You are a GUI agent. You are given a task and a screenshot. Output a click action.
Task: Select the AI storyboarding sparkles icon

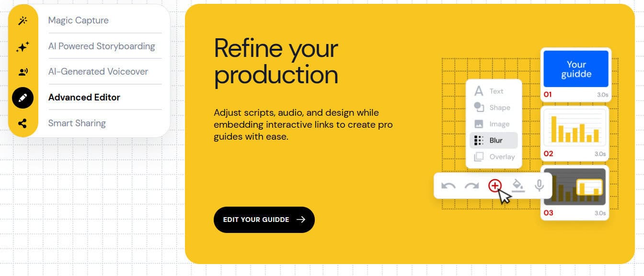click(23, 46)
